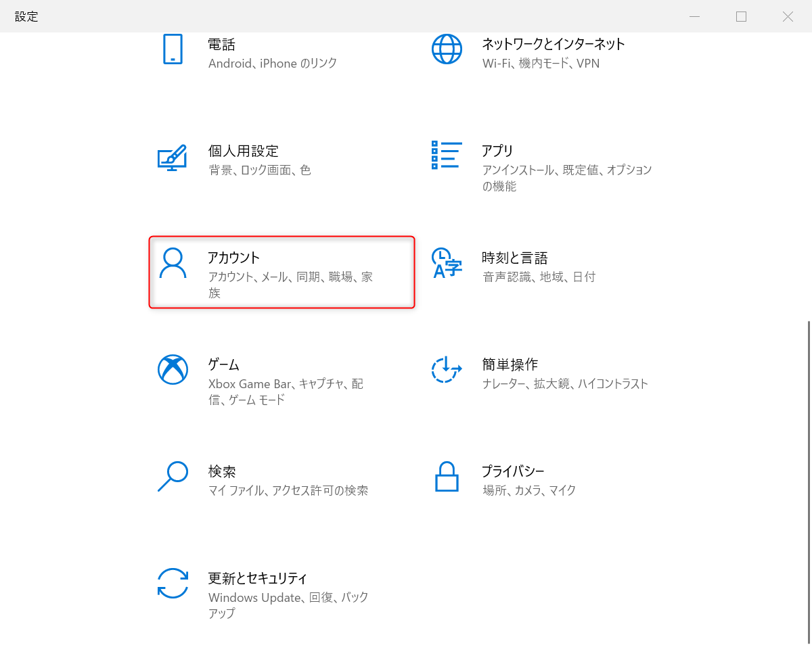
Task: Select the globe icon for ネットワークとインターネット
Action: 447,49
